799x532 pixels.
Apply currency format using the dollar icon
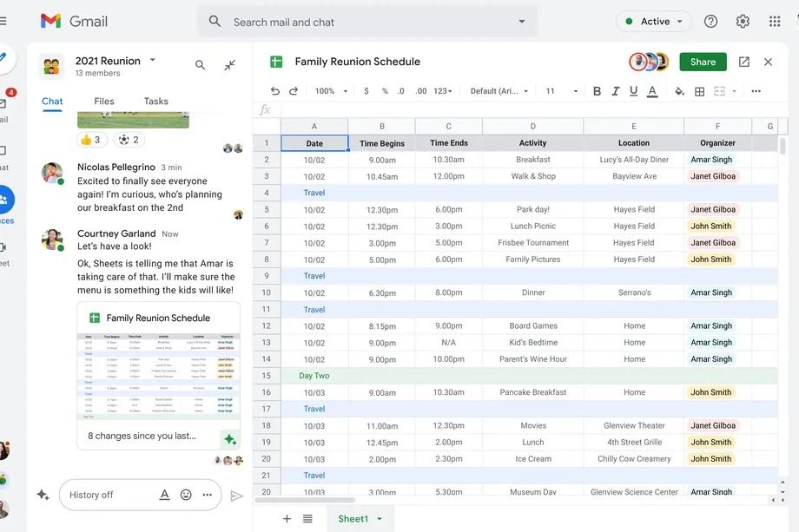point(366,90)
